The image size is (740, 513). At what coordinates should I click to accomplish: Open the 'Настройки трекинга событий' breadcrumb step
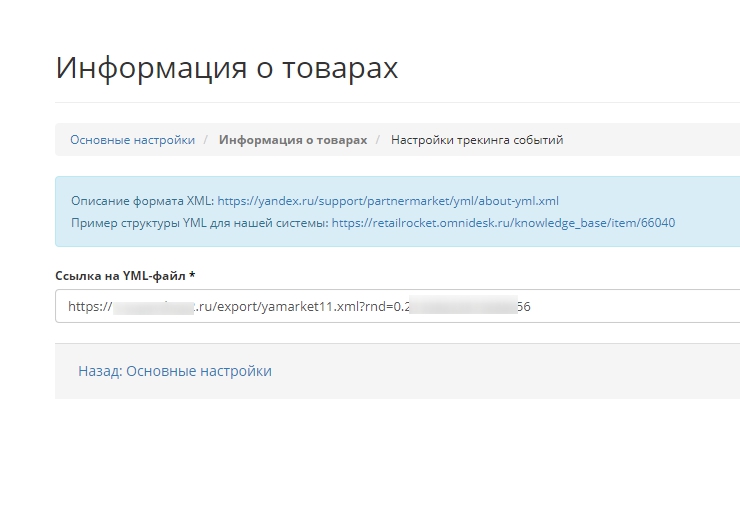click(x=477, y=140)
